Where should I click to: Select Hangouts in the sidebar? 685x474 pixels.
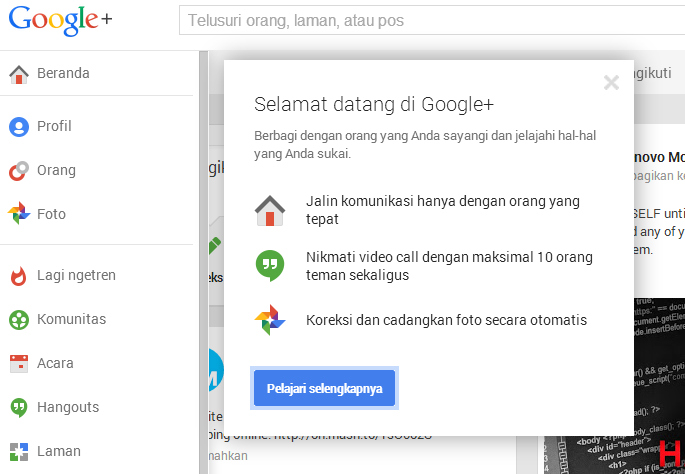click(x=68, y=407)
